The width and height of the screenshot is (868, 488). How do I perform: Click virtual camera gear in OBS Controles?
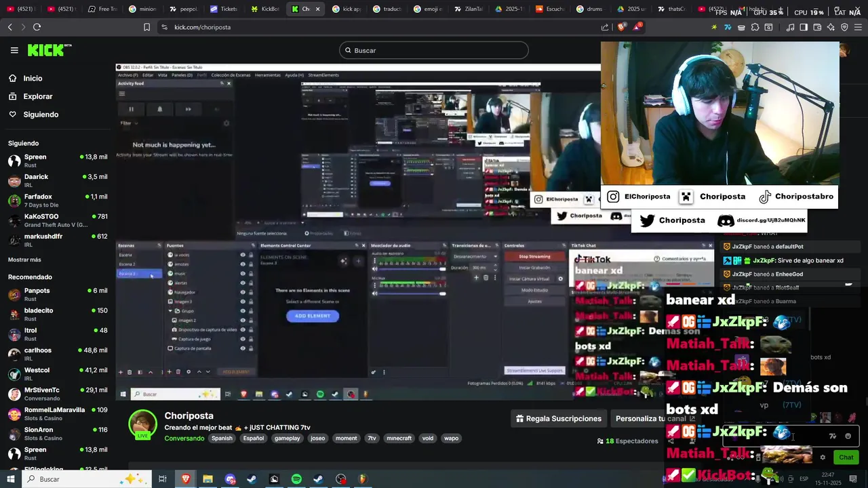560,279
